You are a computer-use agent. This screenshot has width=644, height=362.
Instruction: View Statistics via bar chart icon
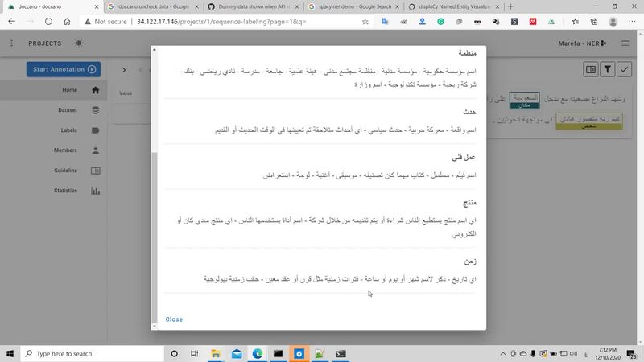(95, 191)
